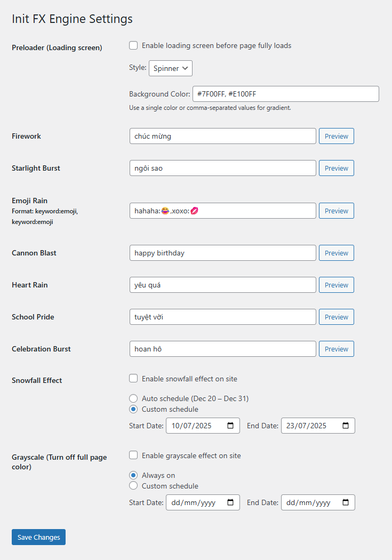The height and width of the screenshot is (560, 392).
Task: Open Grayscale Start Date calendar picker icon
Action: tap(230, 502)
